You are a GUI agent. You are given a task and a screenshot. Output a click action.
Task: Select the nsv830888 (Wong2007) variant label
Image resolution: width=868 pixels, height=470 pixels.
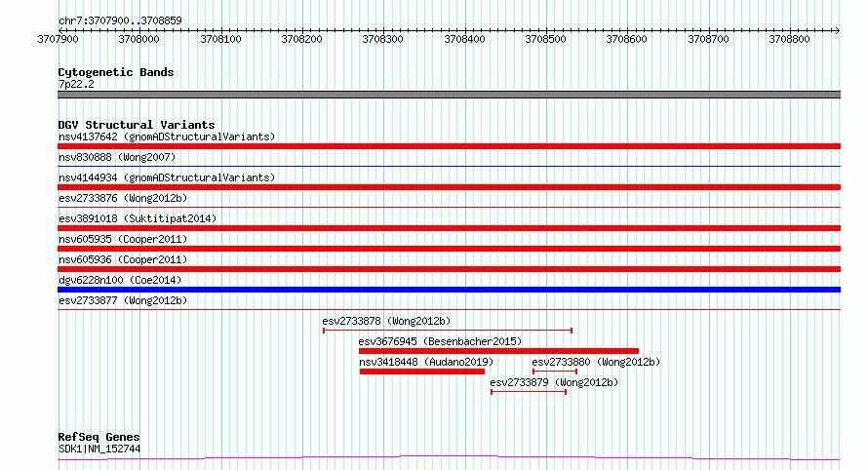[x=117, y=157]
